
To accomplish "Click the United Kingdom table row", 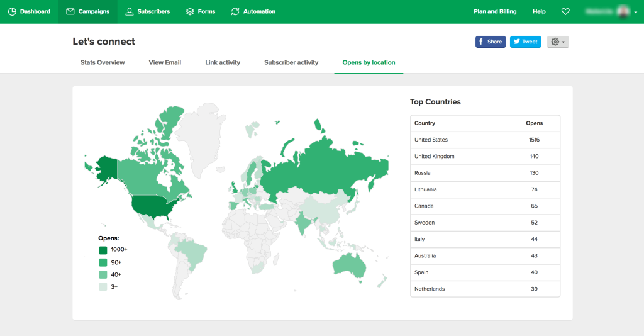I will click(x=485, y=156).
